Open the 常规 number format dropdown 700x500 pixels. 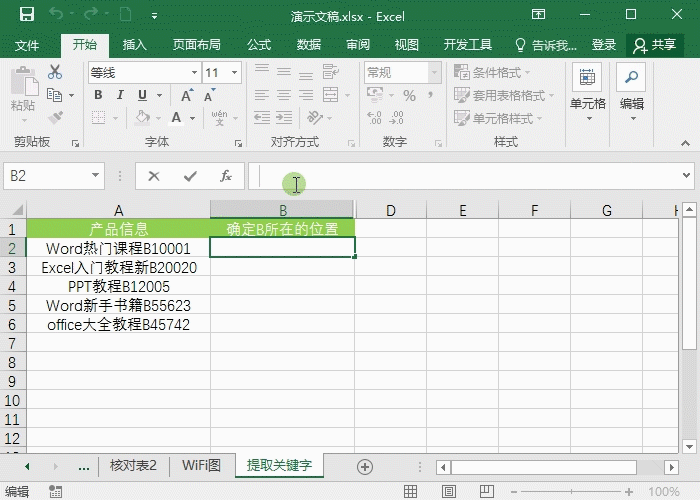click(x=434, y=72)
